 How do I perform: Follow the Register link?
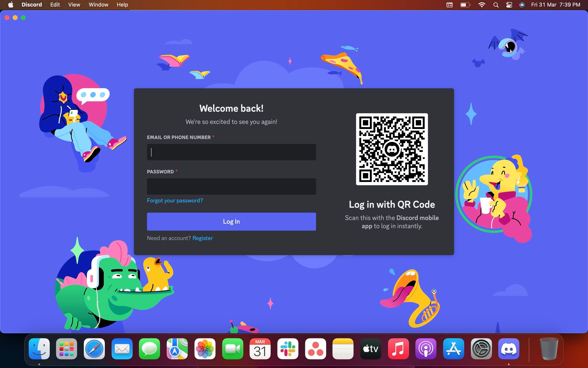click(202, 238)
